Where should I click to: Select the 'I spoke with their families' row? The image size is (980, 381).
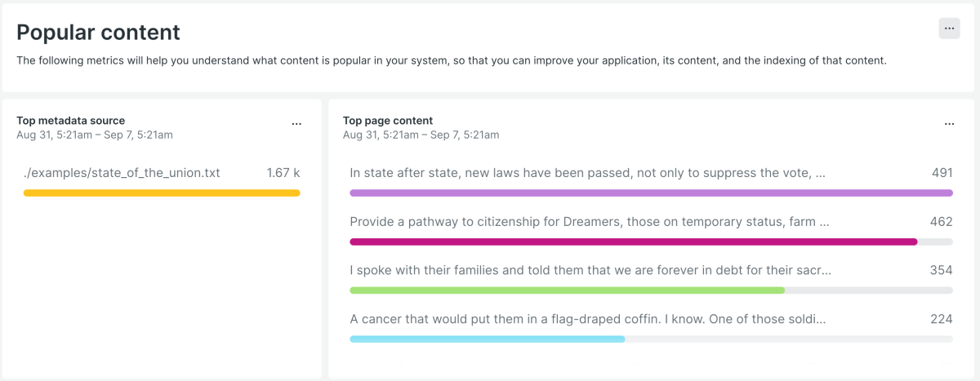pyautogui.click(x=590, y=270)
